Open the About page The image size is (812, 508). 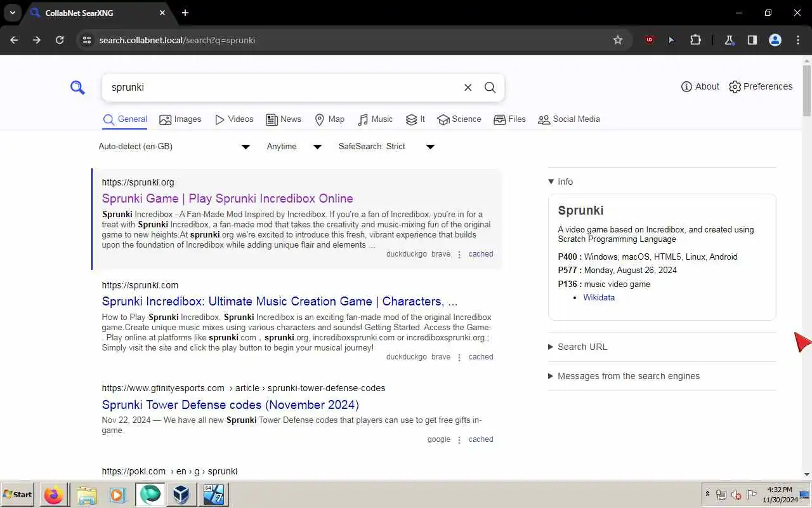pos(700,86)
